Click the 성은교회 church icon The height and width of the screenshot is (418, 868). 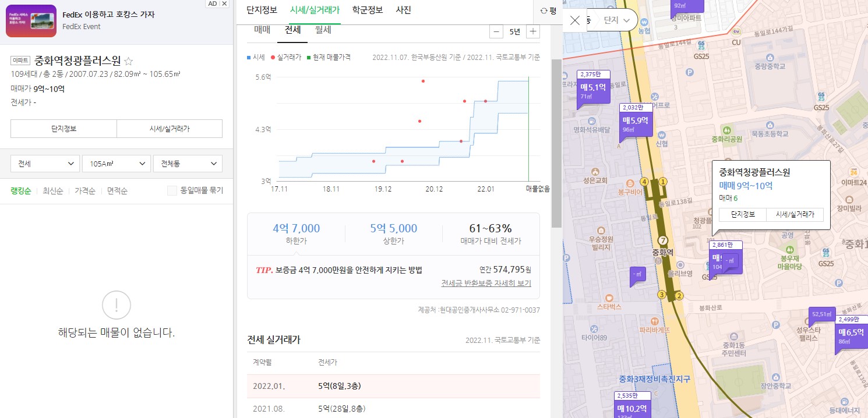point(595,171)
